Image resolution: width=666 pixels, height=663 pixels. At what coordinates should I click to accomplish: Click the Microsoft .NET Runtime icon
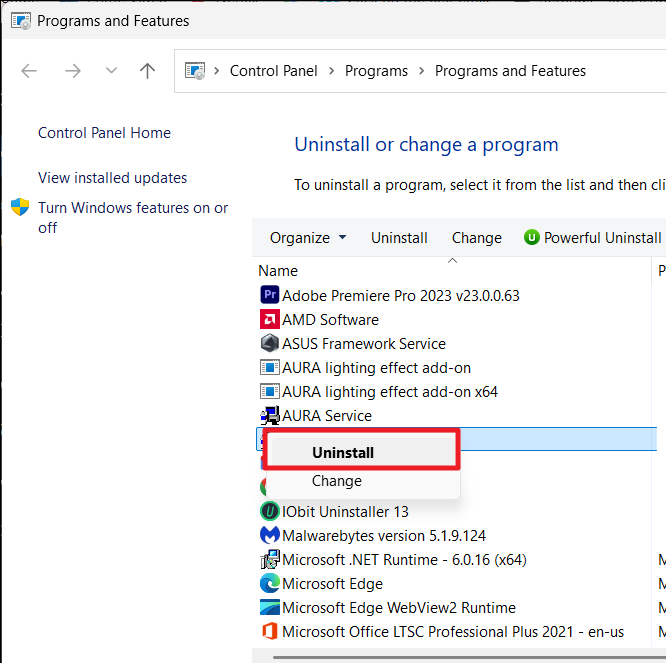click(x=270, y=559)
